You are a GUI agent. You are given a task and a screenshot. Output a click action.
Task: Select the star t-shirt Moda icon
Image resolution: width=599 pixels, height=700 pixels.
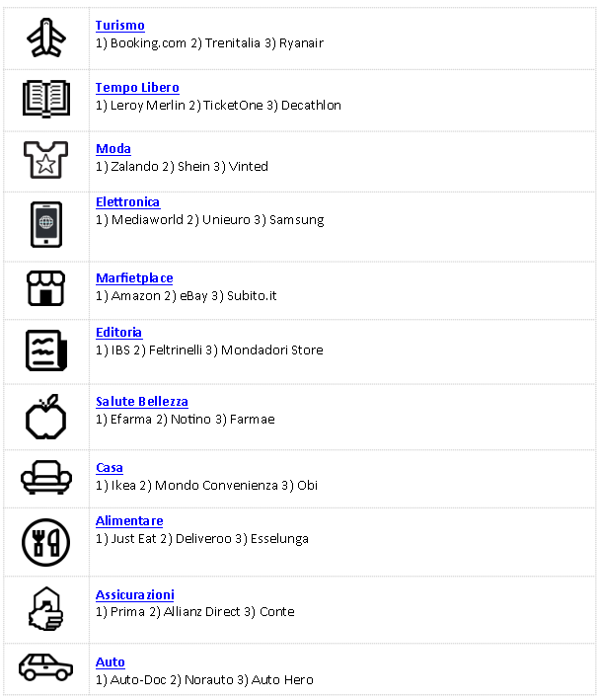(46, 160)
